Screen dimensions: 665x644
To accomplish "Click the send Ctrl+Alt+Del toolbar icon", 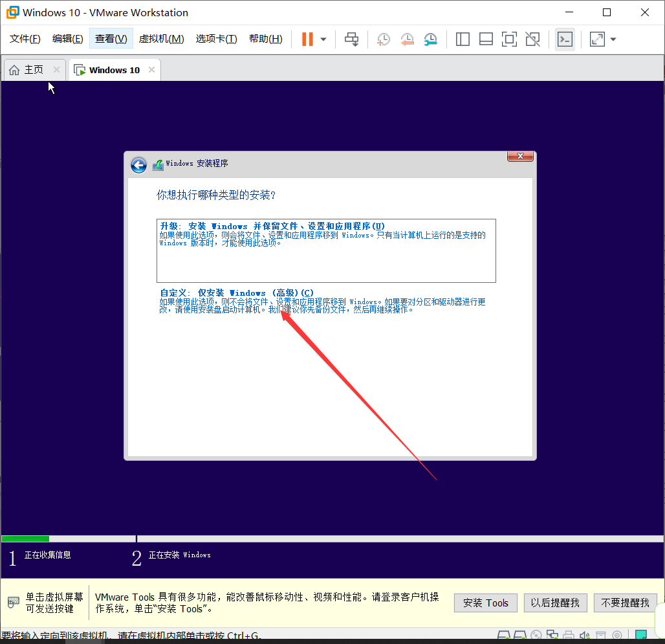I will pos(351,39).
